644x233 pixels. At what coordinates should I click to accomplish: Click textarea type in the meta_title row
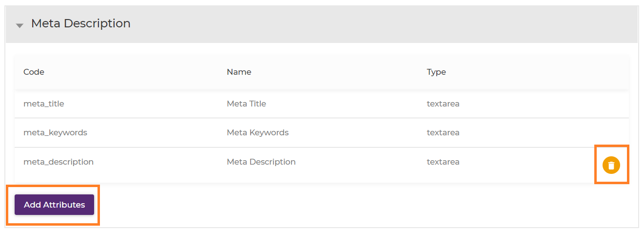point(443,104)
